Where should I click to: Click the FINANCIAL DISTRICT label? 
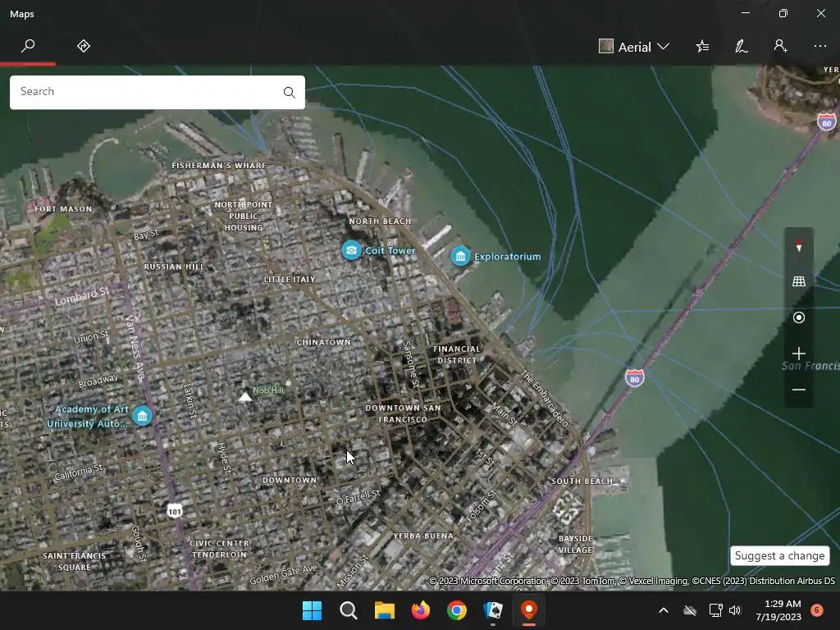457,354
